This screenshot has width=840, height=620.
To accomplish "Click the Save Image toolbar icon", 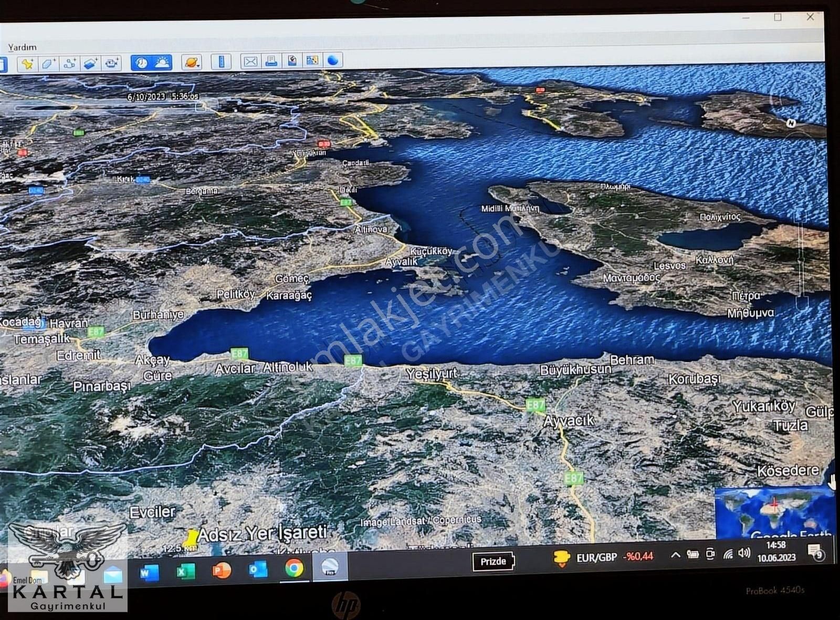I will coord(292,61).
